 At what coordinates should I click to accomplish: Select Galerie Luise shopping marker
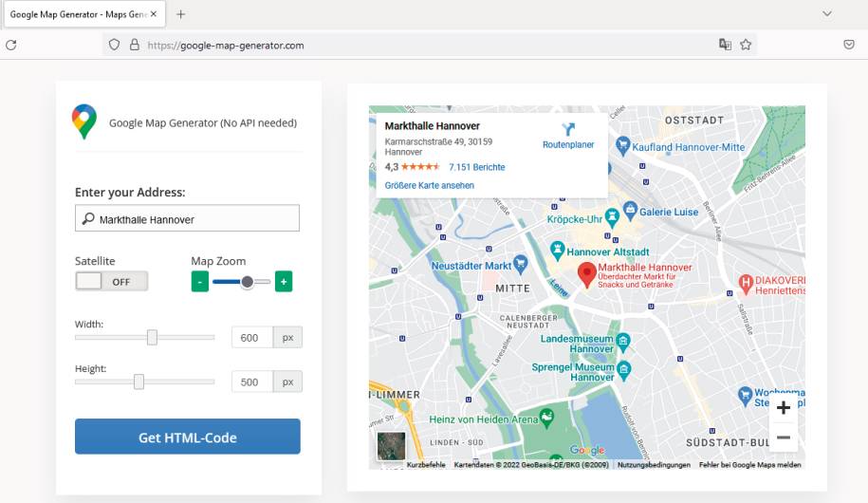pyautogui.click(x=630, y=210)
